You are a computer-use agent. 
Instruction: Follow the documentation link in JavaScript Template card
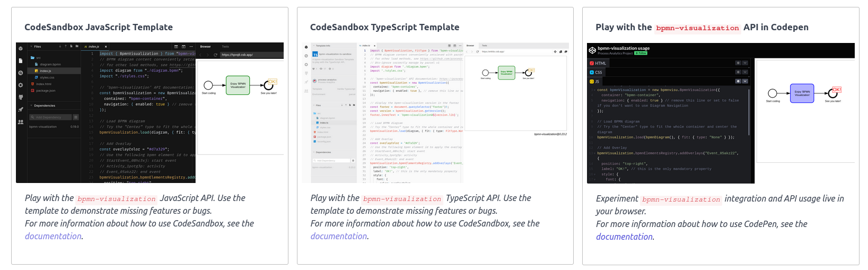[54, 236]
